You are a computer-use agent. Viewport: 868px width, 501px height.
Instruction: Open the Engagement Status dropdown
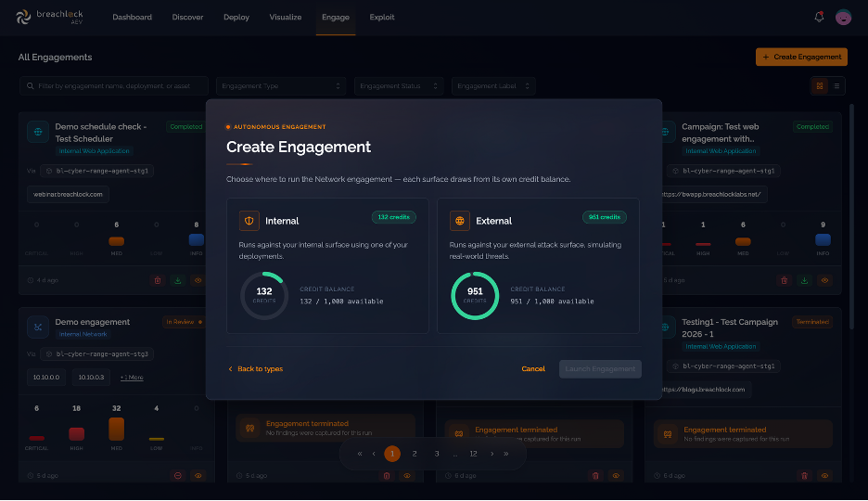(399, 85)
